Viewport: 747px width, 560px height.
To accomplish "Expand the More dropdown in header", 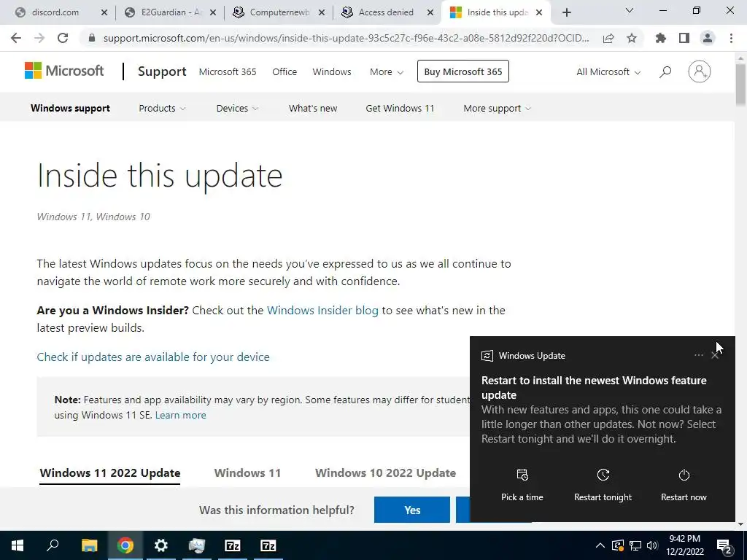I will 387,72.
